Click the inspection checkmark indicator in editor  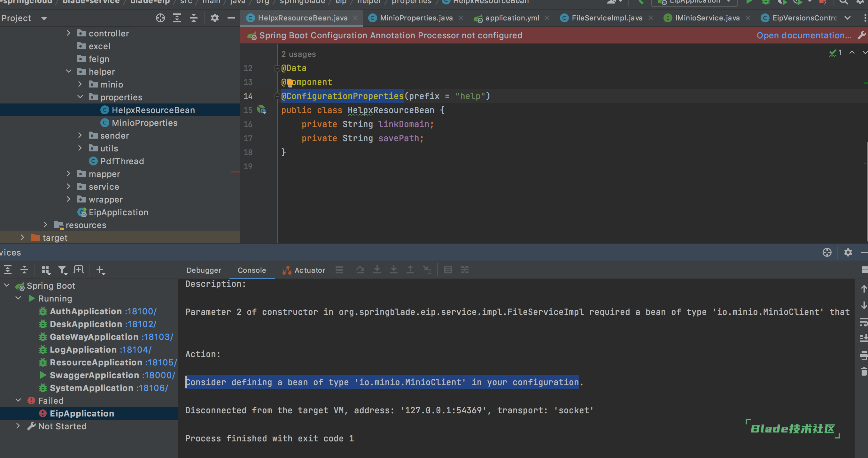(833, 53)
